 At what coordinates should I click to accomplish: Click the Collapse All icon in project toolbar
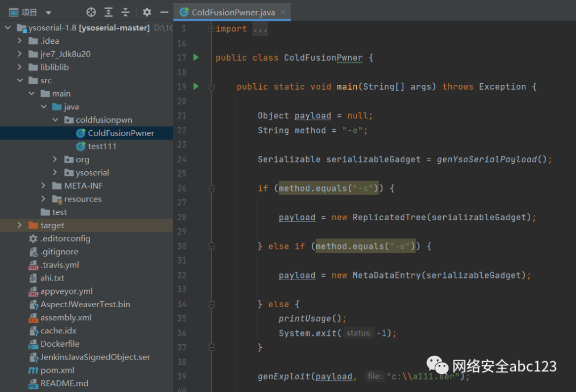125,12
